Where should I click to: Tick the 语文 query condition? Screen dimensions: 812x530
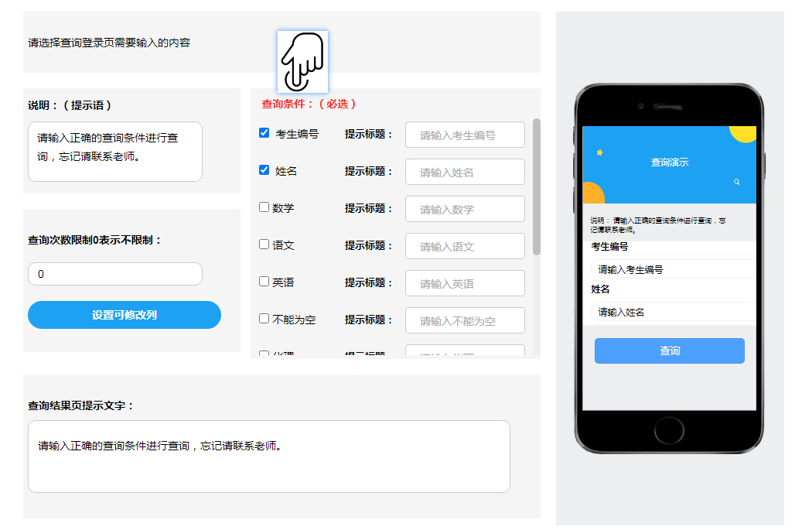click(264, 244)
